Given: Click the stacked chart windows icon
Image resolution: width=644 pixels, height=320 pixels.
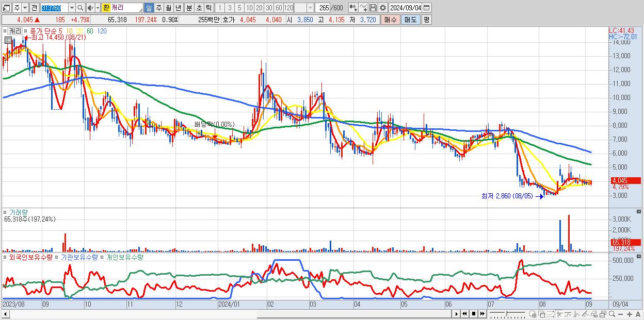Looking at the screenshot, I should point(603,314).
